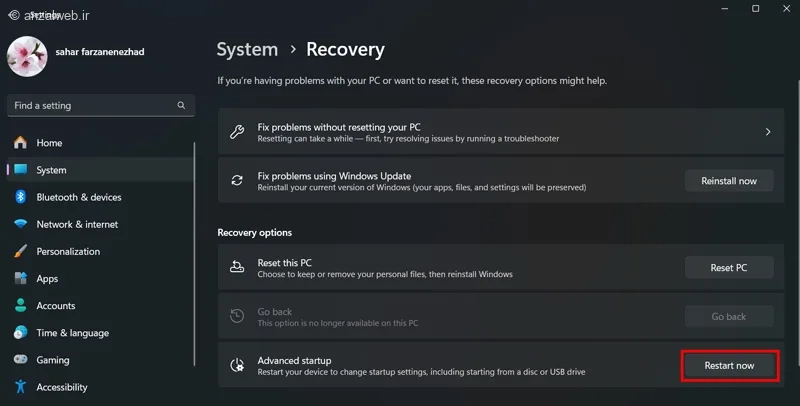Click the Gaming controller icon

[20, 360]
